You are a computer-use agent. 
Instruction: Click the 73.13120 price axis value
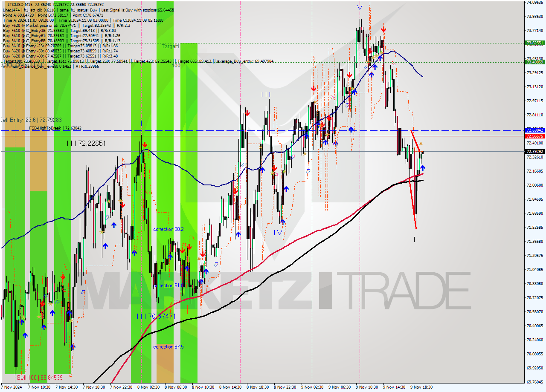[535, 87]
